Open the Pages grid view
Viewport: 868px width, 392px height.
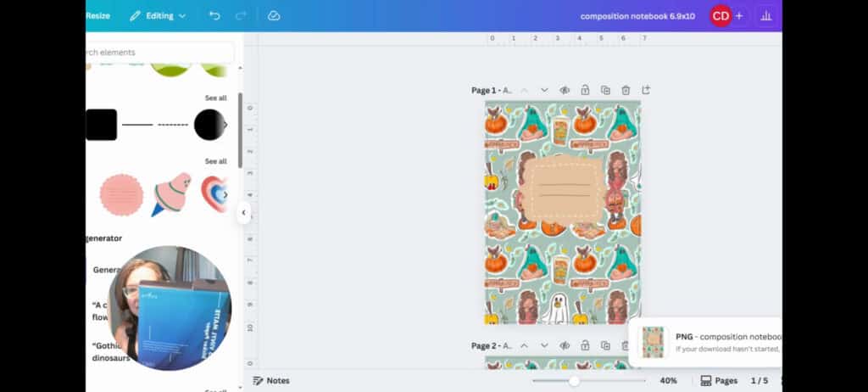point(719,381)
